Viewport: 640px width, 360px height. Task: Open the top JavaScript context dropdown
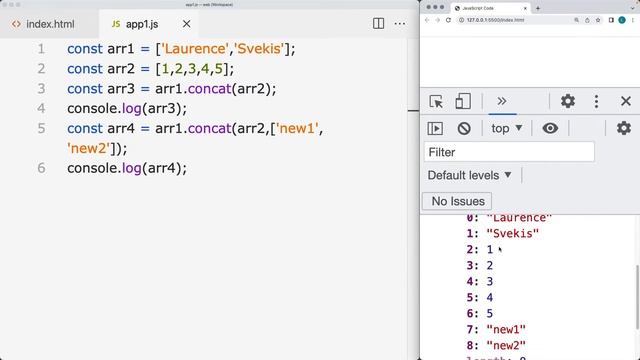(507, 129)
